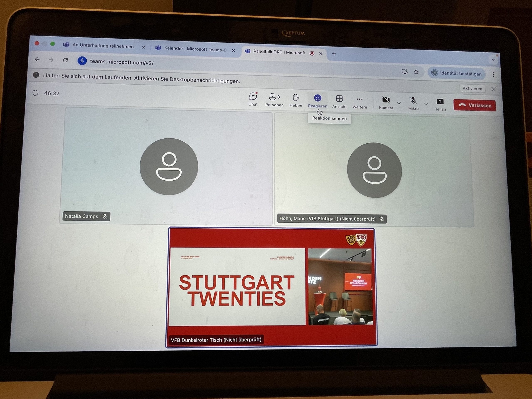Image resolution: width=532 pixels, height=399 pixels.
Task: Turn on the Kamera
Action: coord(386,103)
